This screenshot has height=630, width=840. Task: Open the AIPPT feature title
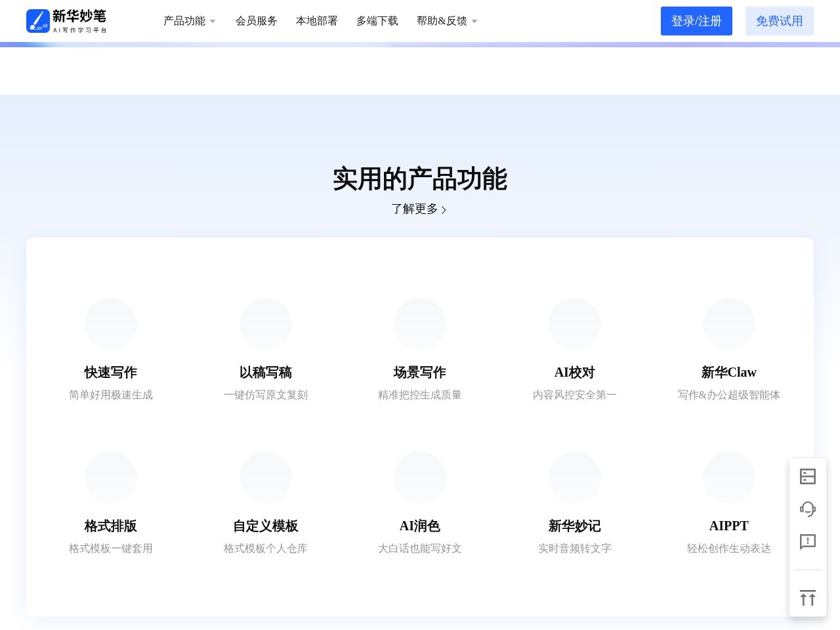tap(729, 526)
